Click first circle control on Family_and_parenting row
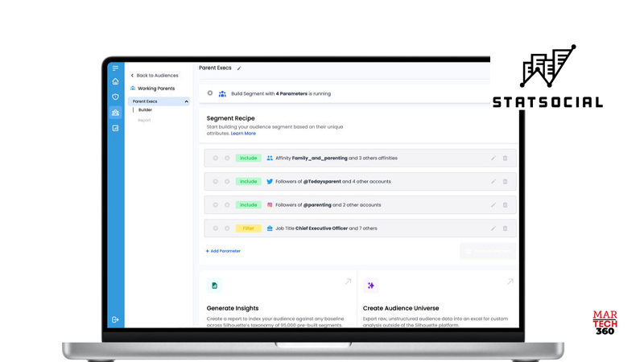Screen dimensions: 644x362 (x=216, y=158)
